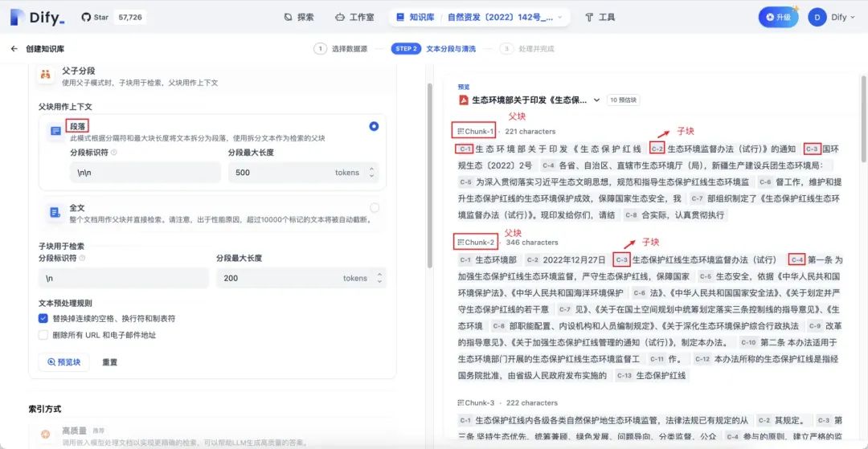Go to step 1 选择数据源

click(x=341, y=49)
